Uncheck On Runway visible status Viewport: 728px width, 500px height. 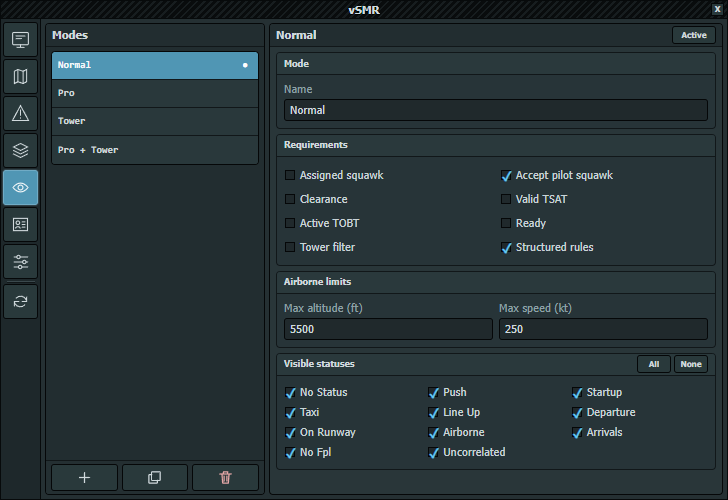290,432
